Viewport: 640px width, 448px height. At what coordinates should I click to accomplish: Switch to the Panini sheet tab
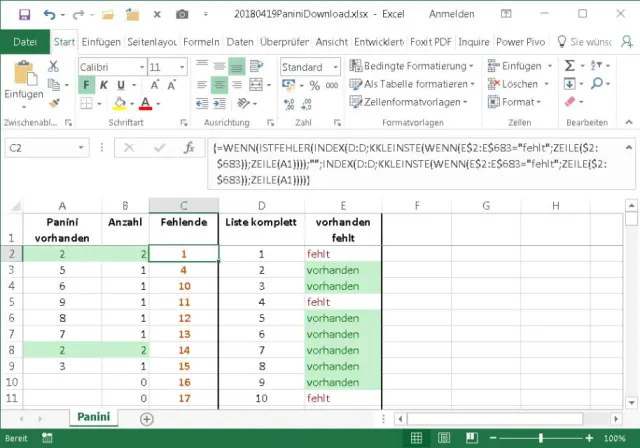pos(93,418)
